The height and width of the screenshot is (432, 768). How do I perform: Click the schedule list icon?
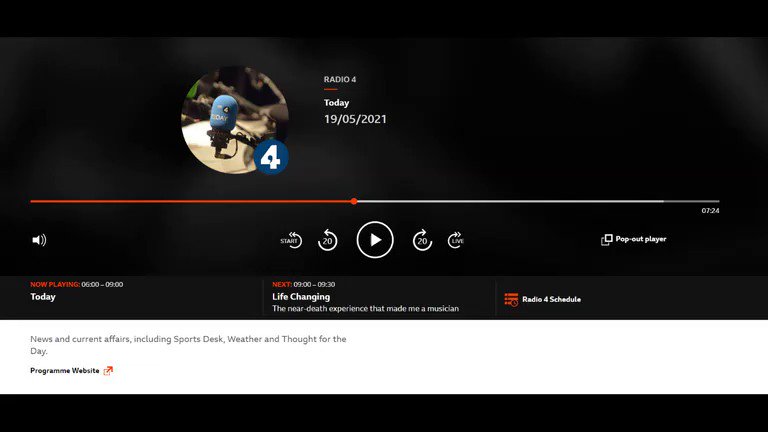click(x=511, y=299)
